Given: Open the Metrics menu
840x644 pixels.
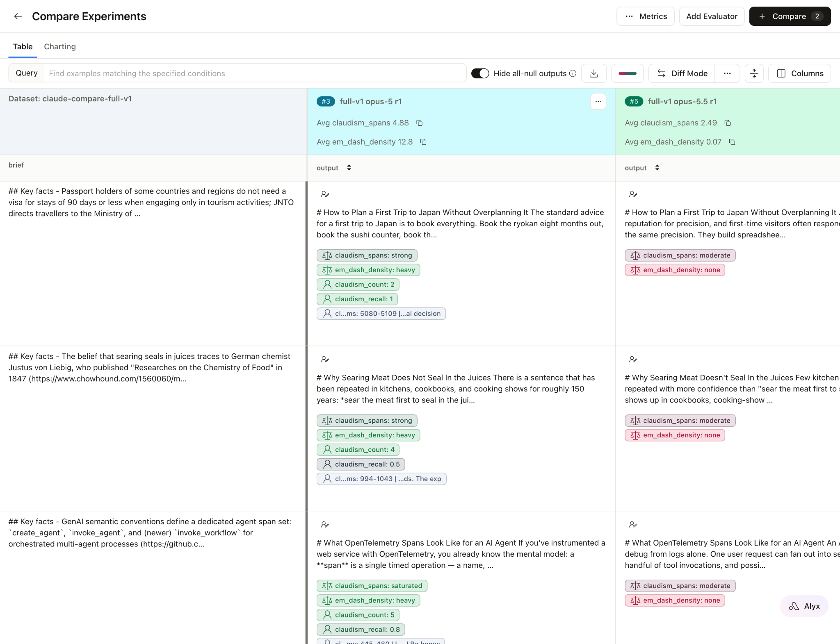Looking at the screenshot, I should tap(645, 16).
